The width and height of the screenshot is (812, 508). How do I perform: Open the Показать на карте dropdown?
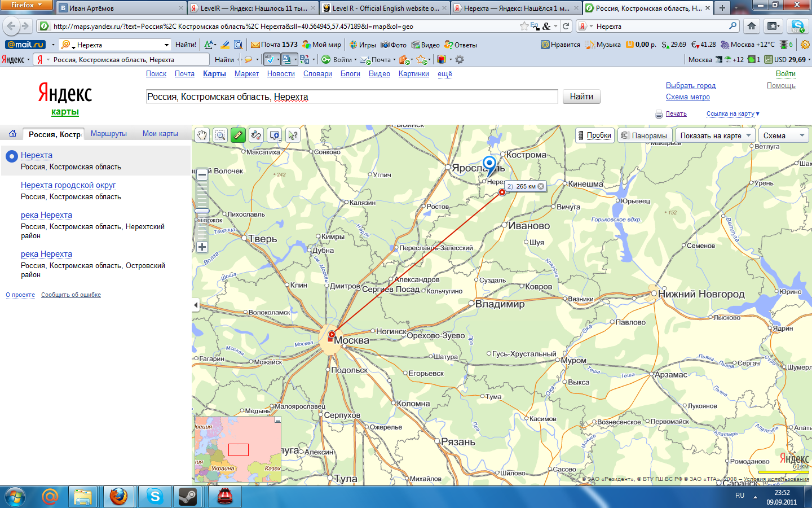pos(715,135)
